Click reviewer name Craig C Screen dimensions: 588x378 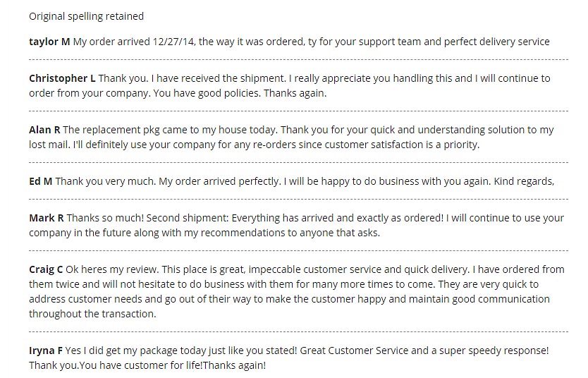(x=46, y=269)
